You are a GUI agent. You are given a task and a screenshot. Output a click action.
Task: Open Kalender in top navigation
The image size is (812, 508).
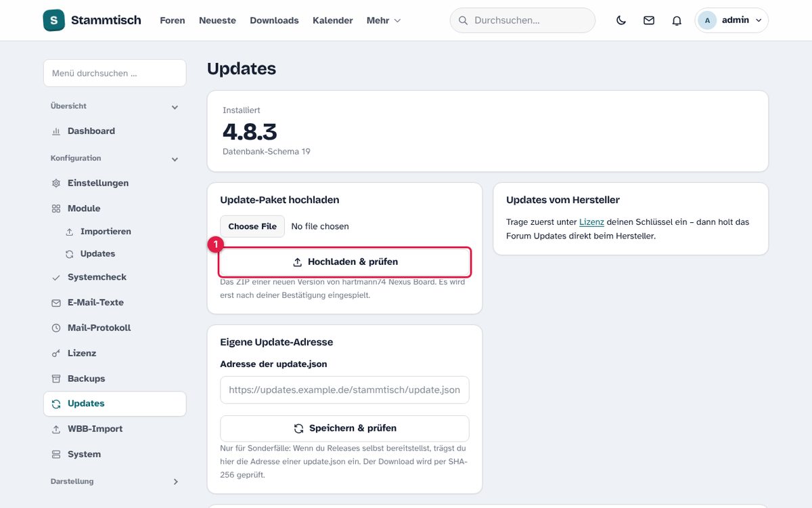pyautogui.click(x=333, y=20)
